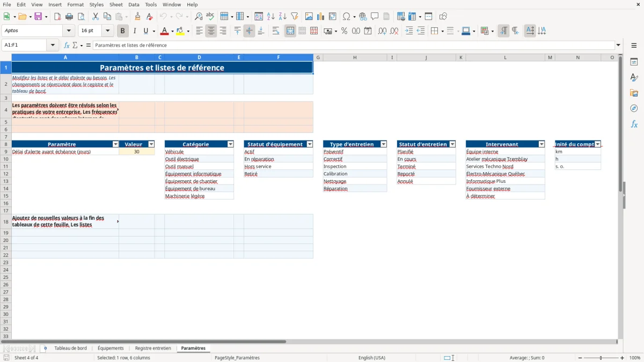The image size is (644, 362).
Task: Open the sidebar Navigator compass icon
Action: [634, 108]
